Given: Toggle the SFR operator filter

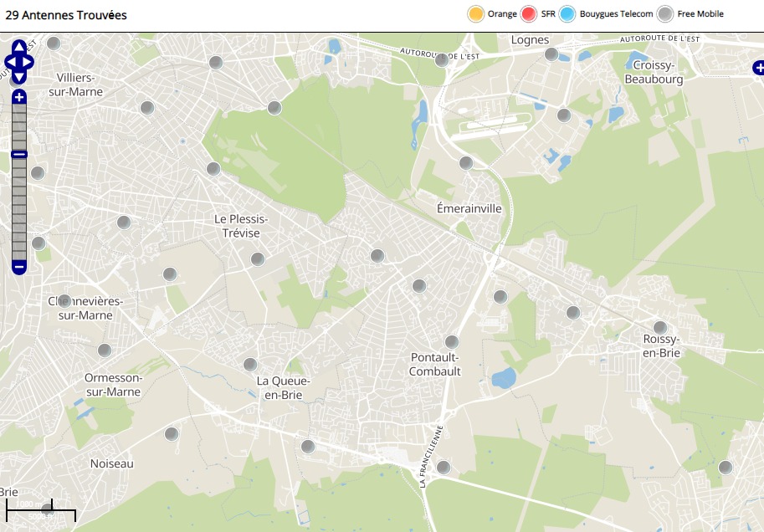Looking at the screenshot, I should (529, 14).
